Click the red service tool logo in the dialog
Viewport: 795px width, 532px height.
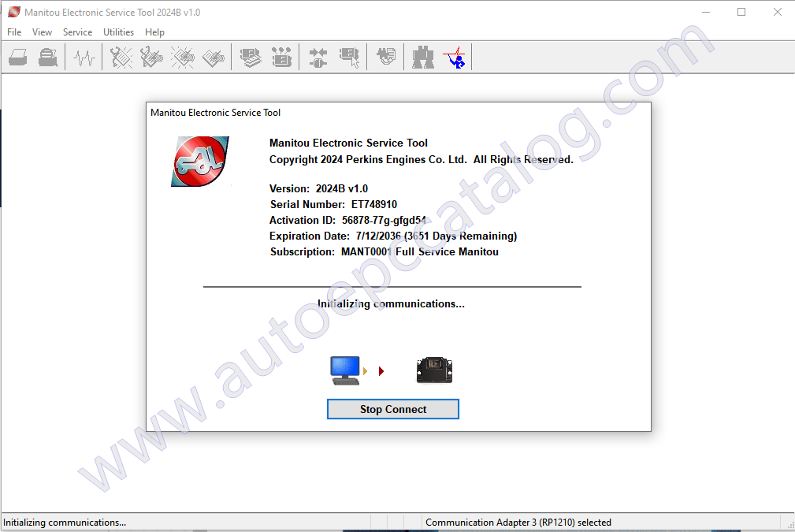click(x=200, y=162)
